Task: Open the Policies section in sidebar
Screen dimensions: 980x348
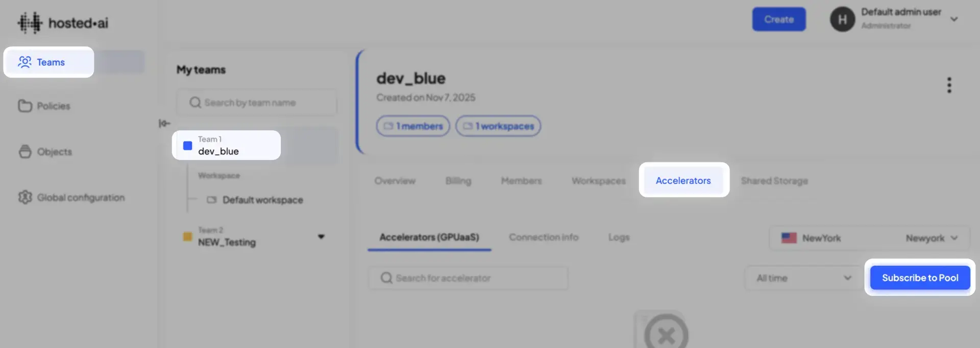Action: point(44,106)
